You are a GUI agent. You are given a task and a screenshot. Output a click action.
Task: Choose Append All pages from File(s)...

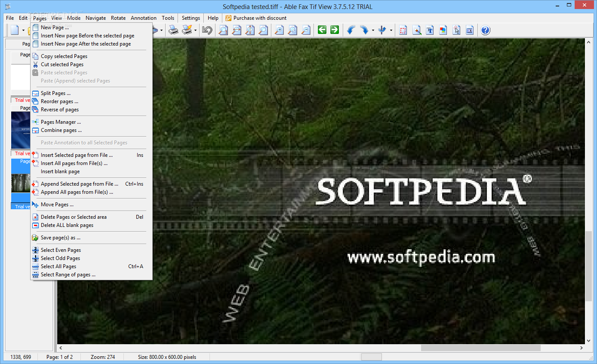click(91, 192)
